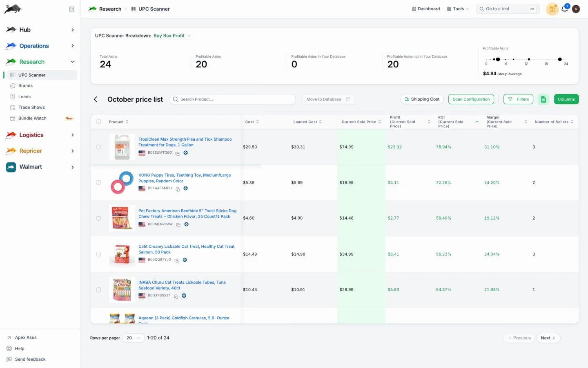Click the Repricer bull icon

(x=11, y=151)
